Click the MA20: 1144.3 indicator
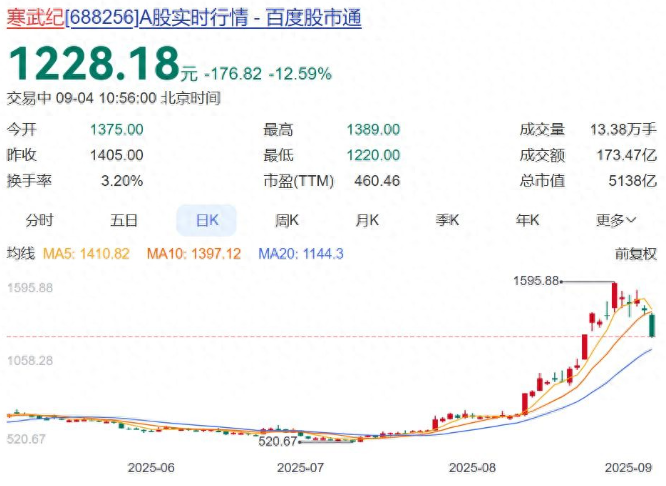 pos(301,254)
